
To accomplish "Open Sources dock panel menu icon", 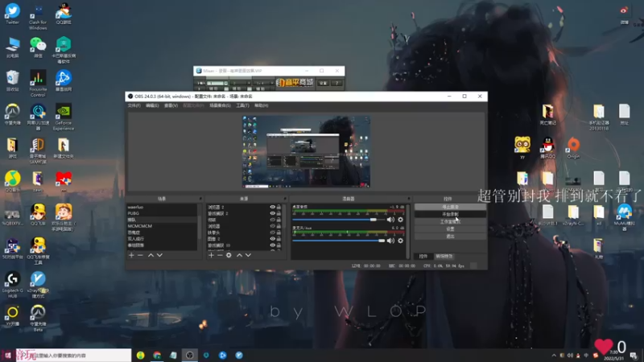I will (285, 199).
